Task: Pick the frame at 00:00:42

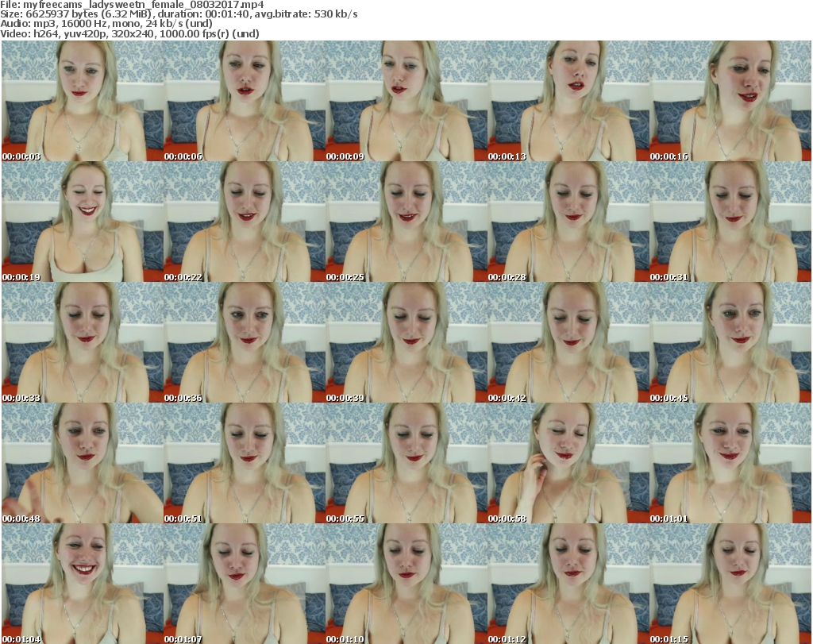Action: pyautogui.click(x=568, y=343)
